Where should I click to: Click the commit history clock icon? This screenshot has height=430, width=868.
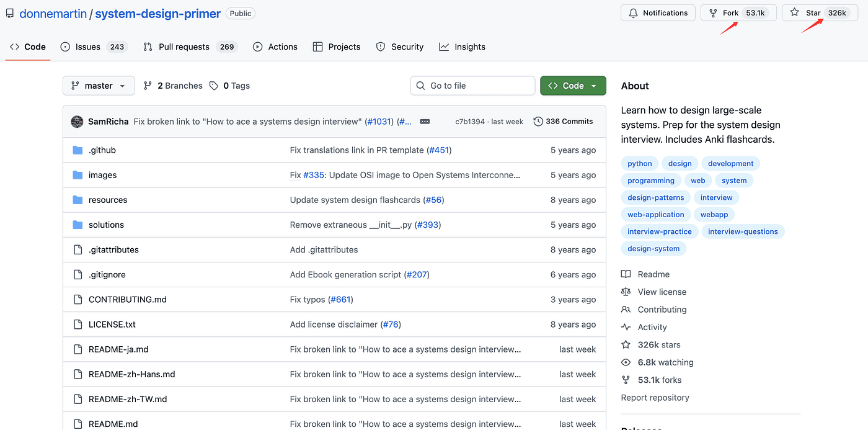coord(538,122)
